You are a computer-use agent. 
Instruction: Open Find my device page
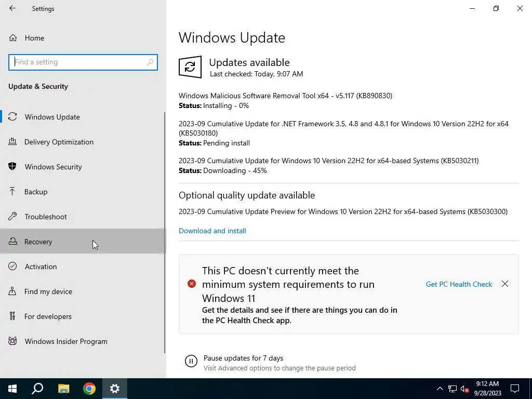48,291
